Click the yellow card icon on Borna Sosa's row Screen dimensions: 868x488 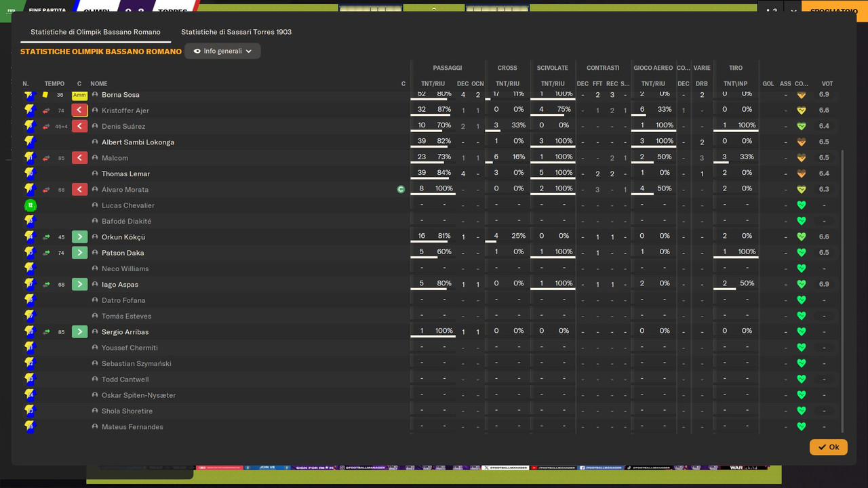pyautogui.click(x=45, y=95)
